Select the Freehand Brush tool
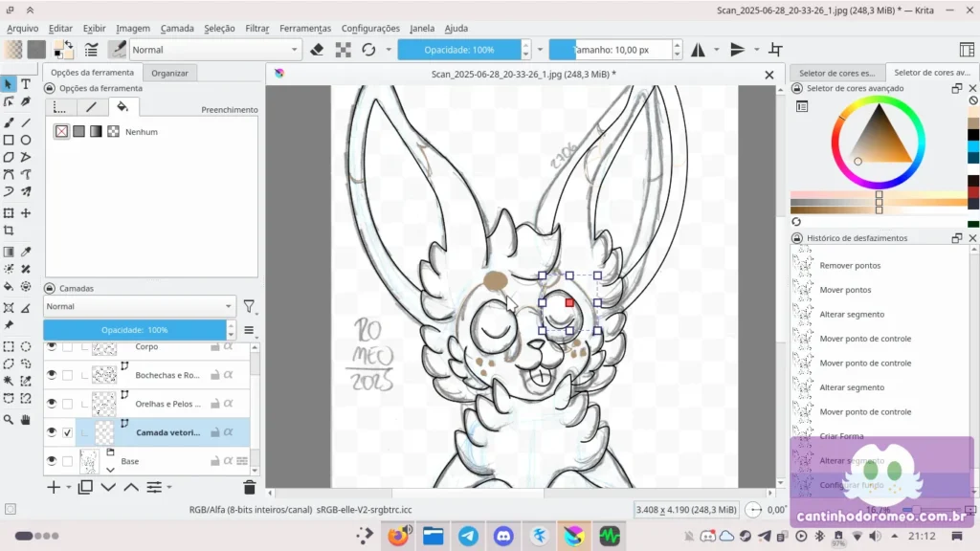Screen dimensions: 980x551 coord(9,122)
